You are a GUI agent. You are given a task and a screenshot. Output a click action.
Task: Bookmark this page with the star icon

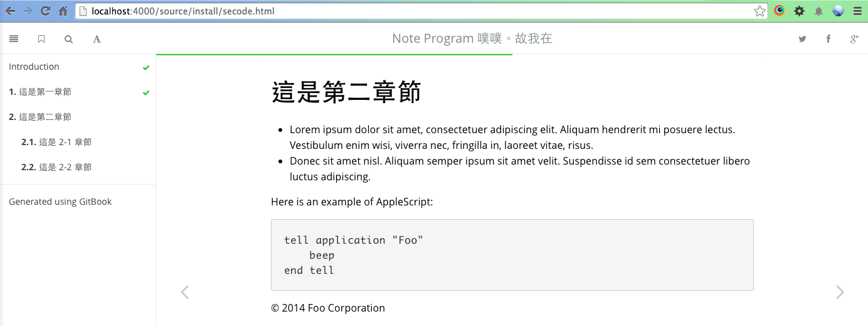click(x=760, y=11)
